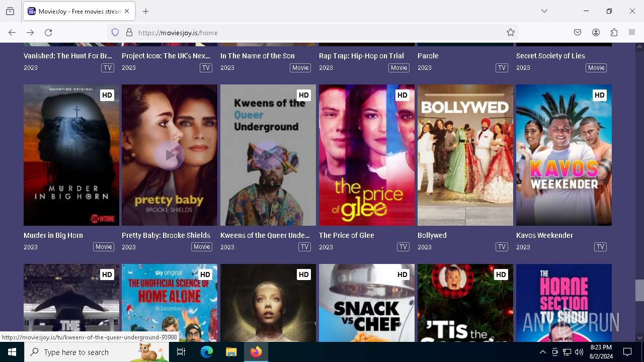
Task: Select the MoviesJoy browser tab
Action: pyautogui.click(x=79, y=11)
